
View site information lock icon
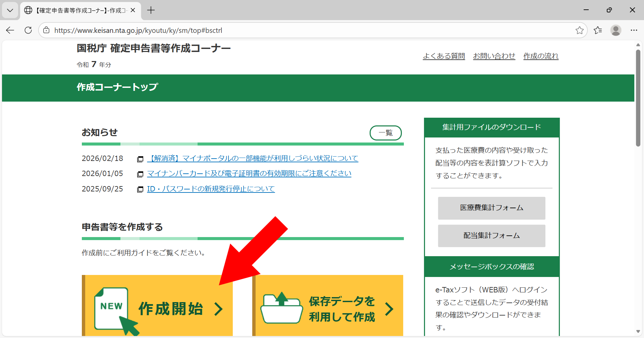coord(46,30)
